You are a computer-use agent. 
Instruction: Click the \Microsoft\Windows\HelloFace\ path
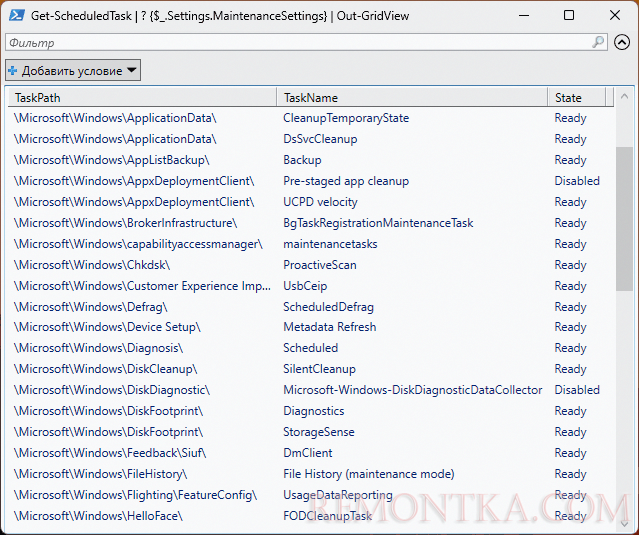click(98, 516)
